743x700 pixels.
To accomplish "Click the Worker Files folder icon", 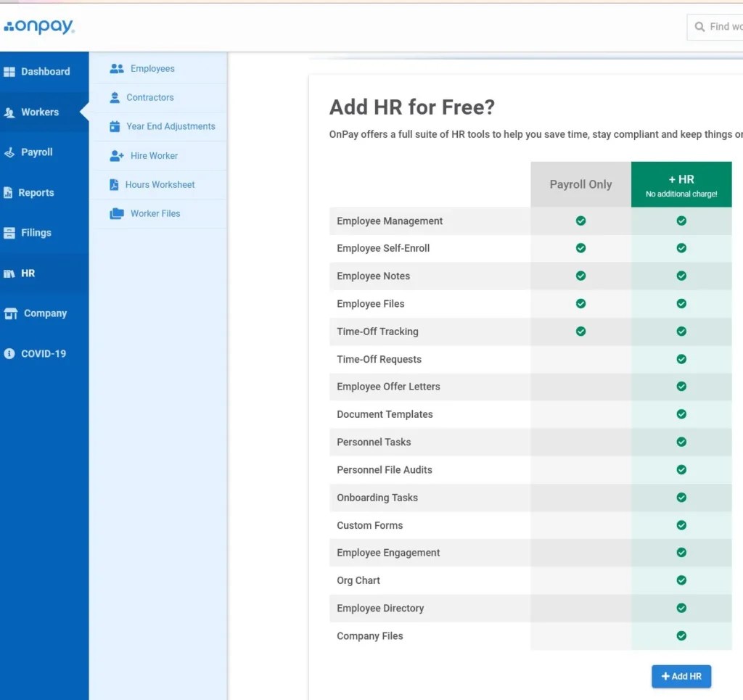I will tap(117, 213).
